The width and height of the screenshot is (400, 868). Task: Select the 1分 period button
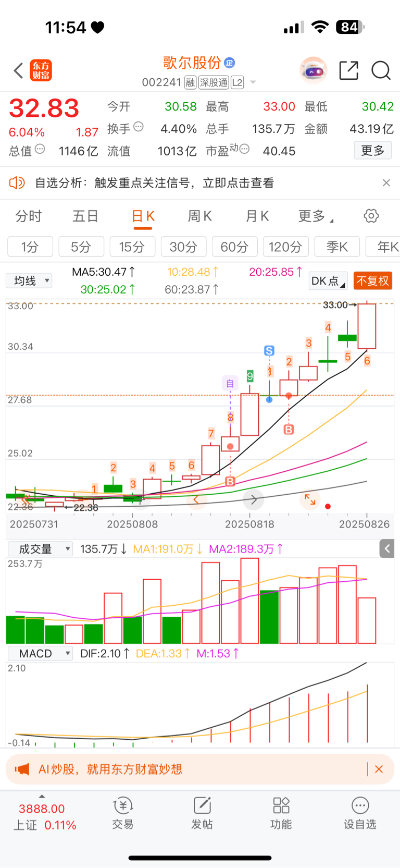pos(30,247)
